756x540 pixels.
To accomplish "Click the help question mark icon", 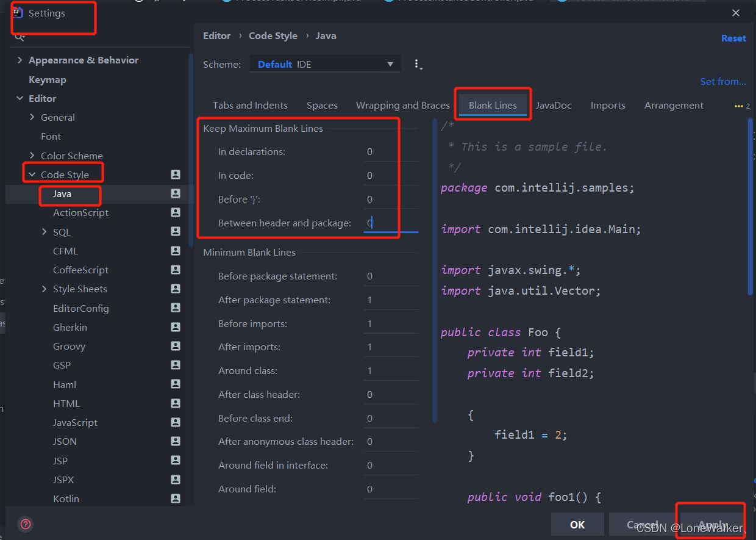I will (26, 524).
